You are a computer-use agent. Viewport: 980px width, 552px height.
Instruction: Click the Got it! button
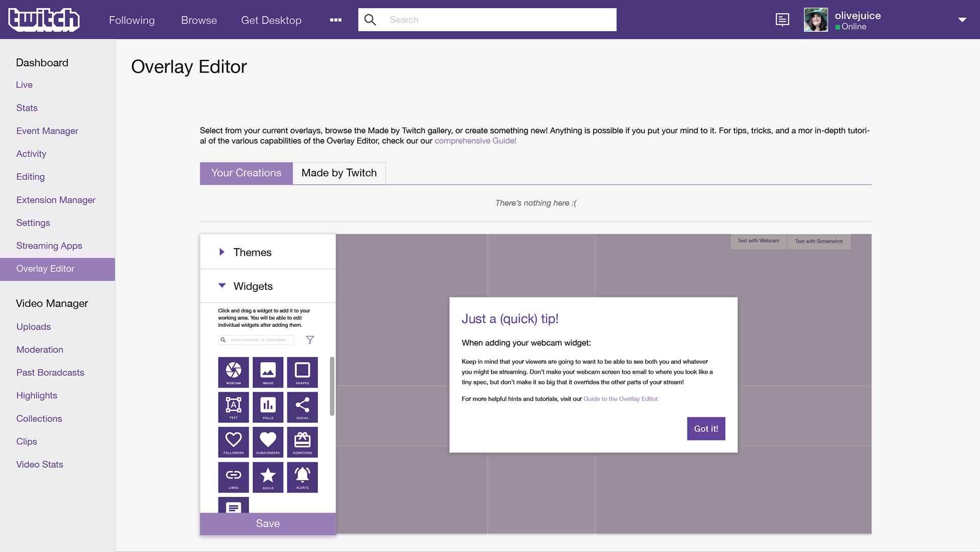point(706,428)
